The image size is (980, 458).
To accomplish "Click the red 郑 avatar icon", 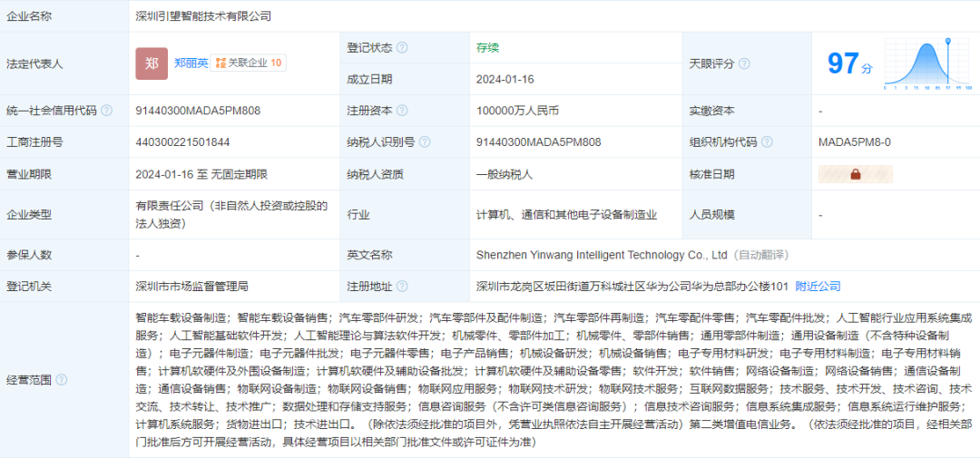I will (x=152, y=63).
